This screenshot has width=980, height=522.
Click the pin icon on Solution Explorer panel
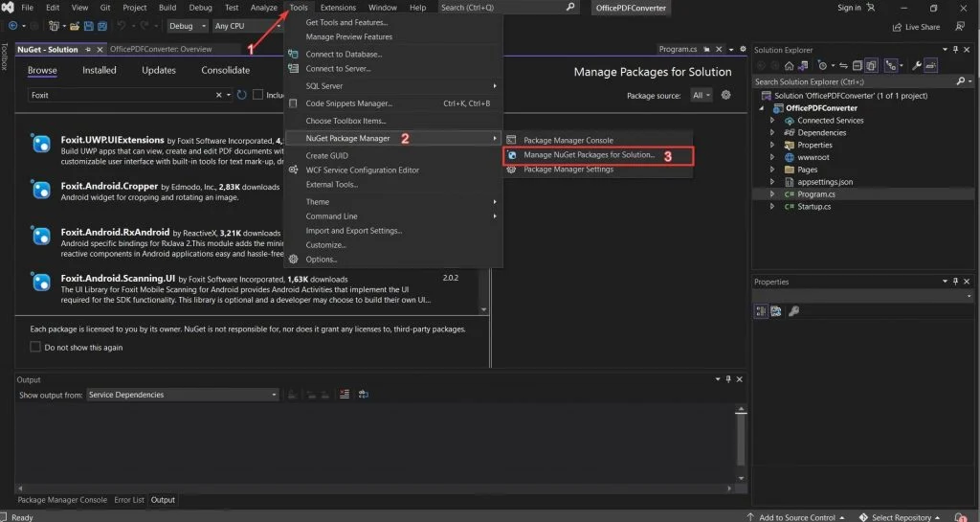point(955,50)
